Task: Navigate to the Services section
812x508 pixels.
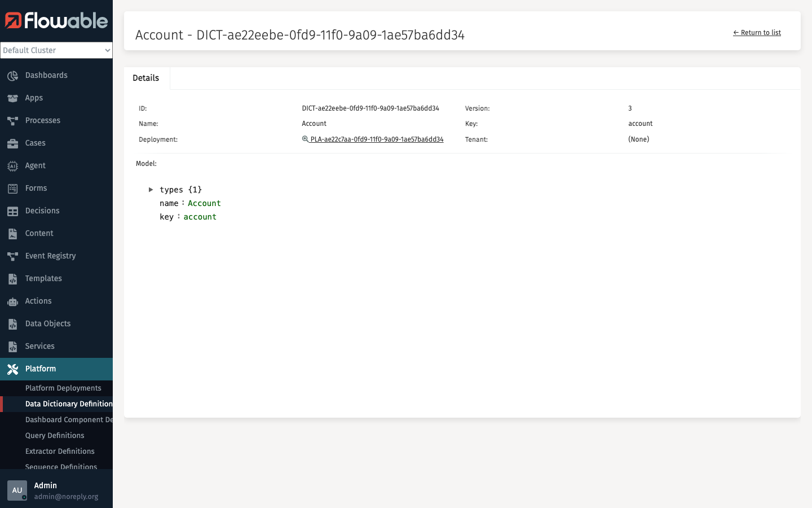Action: (x=41, y=346)
